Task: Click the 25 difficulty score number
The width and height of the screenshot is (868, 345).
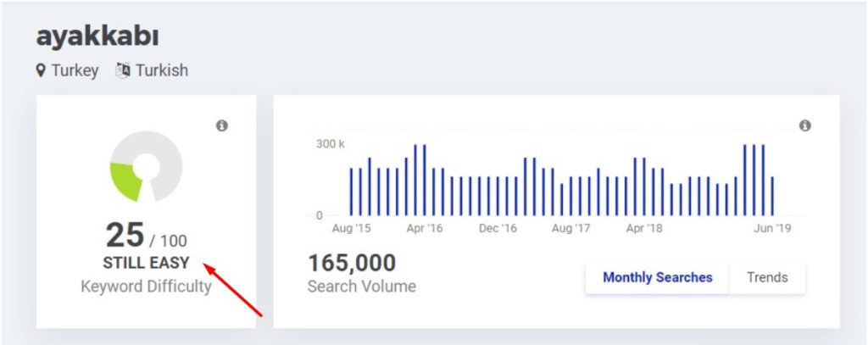Action: pos(125,235)
